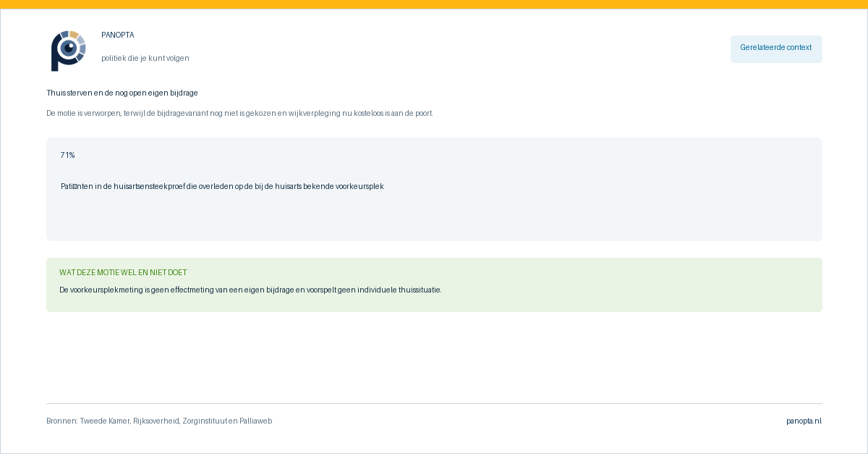
Task: Click the grey statistic card
Action: click(434, 189)
